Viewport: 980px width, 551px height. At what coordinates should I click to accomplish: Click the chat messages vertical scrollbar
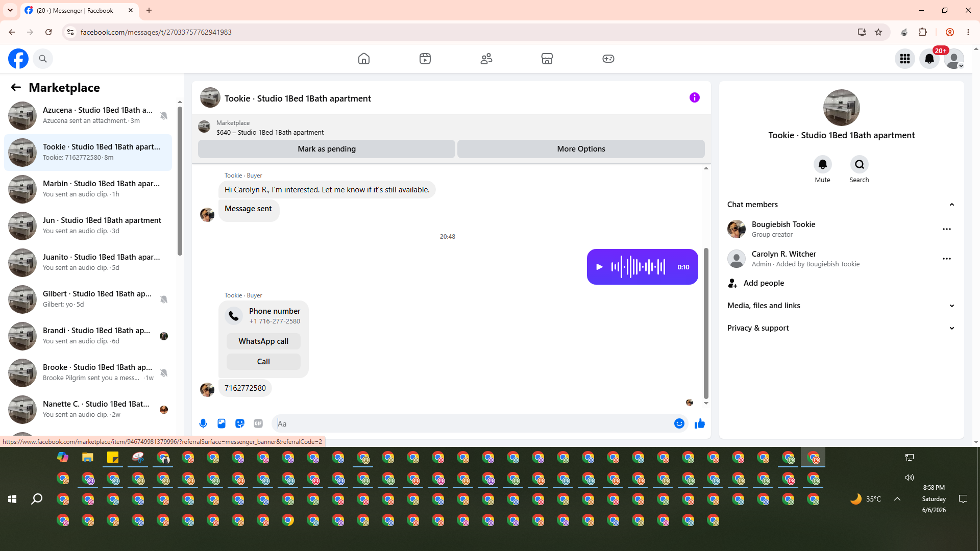pyautogui.click(x=706, y=323)
